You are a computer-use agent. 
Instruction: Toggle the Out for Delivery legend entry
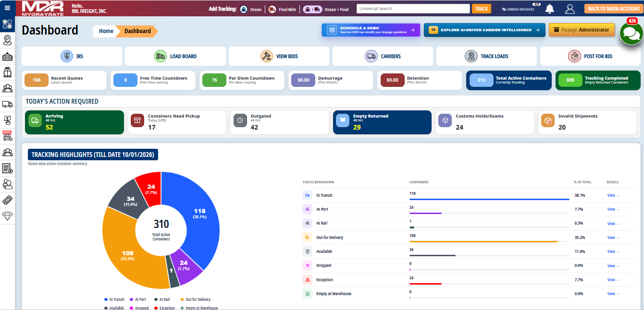196,299
